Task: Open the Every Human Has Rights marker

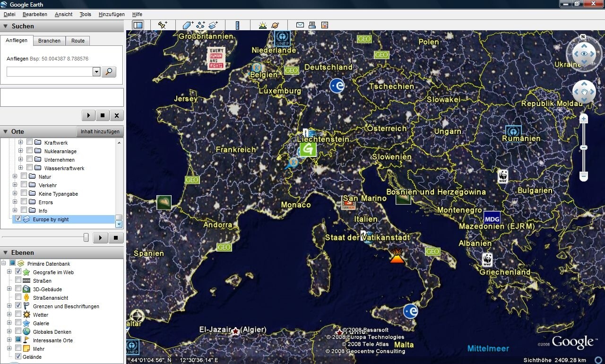Action: click(216, 58)
